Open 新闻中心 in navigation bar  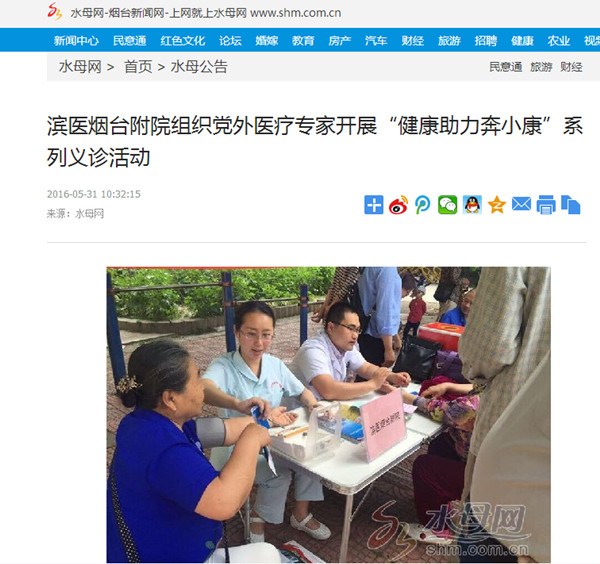pos(76,41)
